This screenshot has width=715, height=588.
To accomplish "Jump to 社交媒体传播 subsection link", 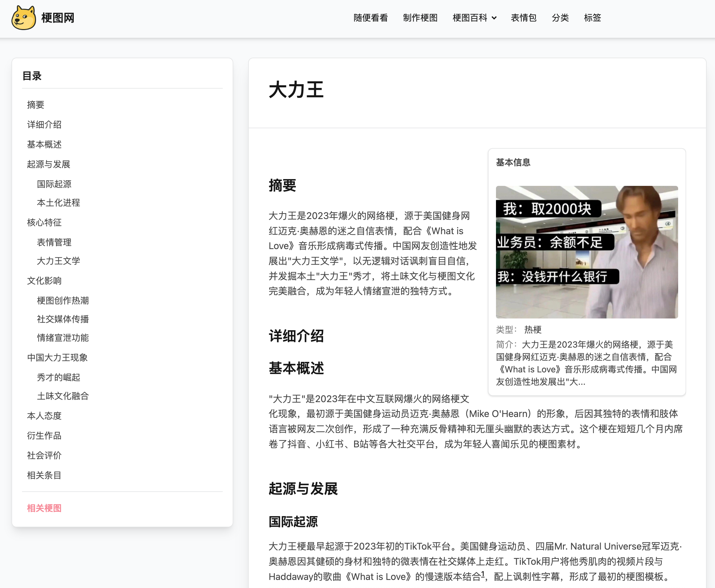I will pyautogui.click(x=63, y=319).
